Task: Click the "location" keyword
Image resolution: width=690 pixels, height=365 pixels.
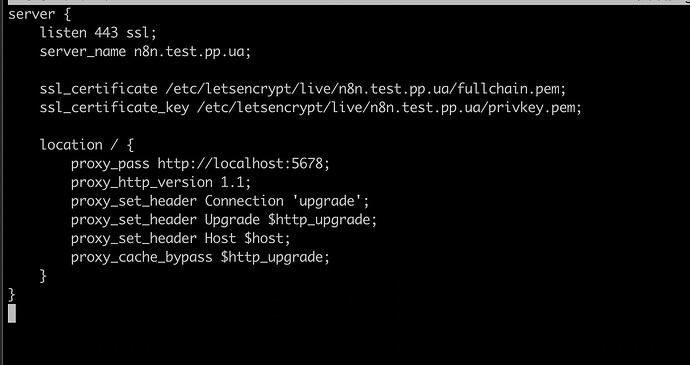Action: 71,145
